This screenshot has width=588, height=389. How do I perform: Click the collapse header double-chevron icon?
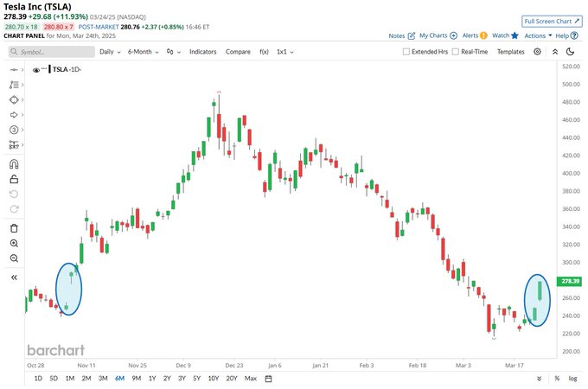click(x=555, y=52)
